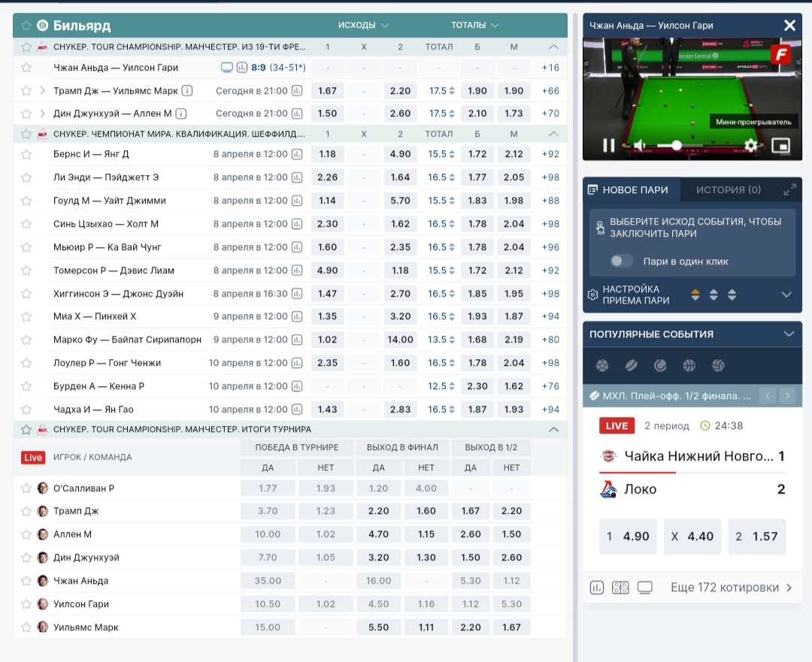Pause the snooker video stream
Viewport: 812px width, 662px height.
tap(609, 145)
